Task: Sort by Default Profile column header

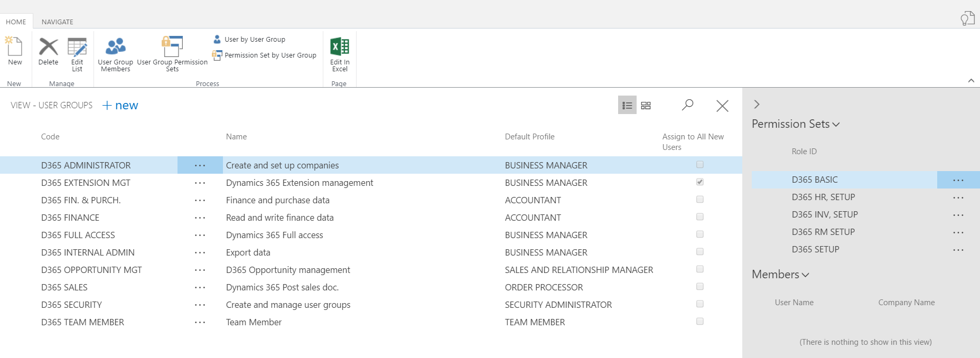Action: pyautogui.click(x=529, y=137)
